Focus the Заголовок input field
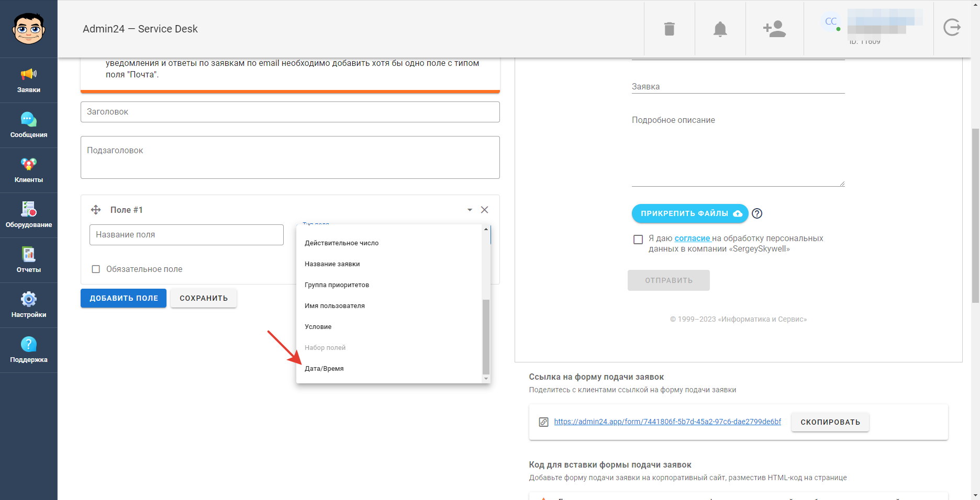980x500 pixels. tap(290, 112)
